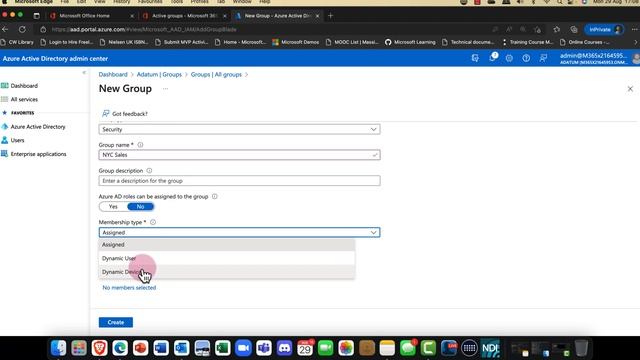Open Enterprise applications in sidebar
Image resolution: width=640 pixels, height=360 pixels.
pyautogui.click(x=38, y=154)
